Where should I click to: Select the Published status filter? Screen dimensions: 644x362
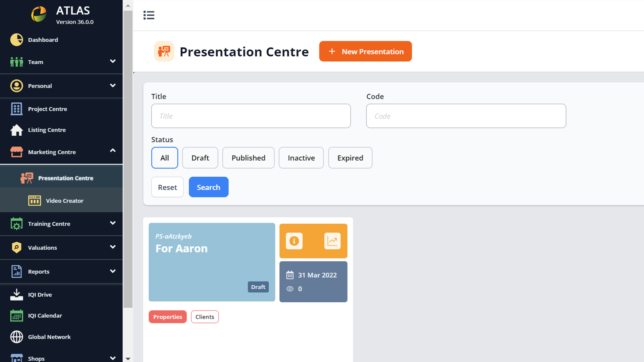tap(248, 158)
